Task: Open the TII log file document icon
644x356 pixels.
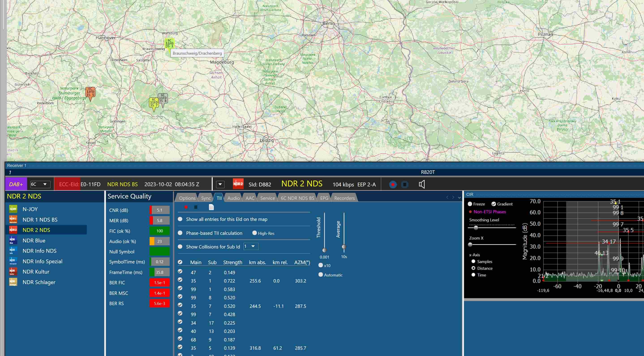Action: pyautogui.click(x=211, y=207)
